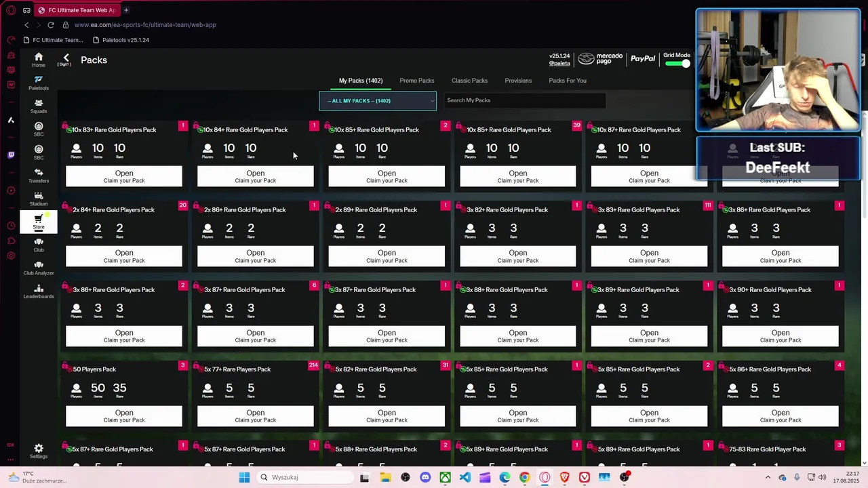Screen dimensions: 868x488
Task: Open the 10x 83+ Rare Gold pack
Action: [x=124, y=177]
